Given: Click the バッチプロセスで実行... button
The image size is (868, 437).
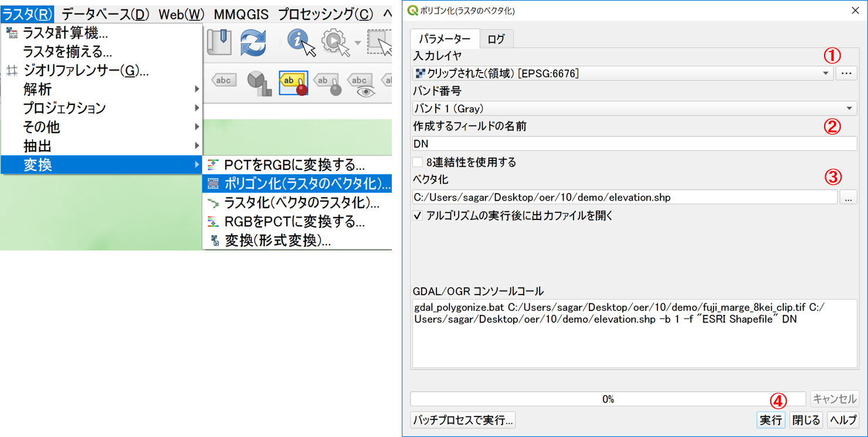Looking at the screenshot, I should [463, 420].
